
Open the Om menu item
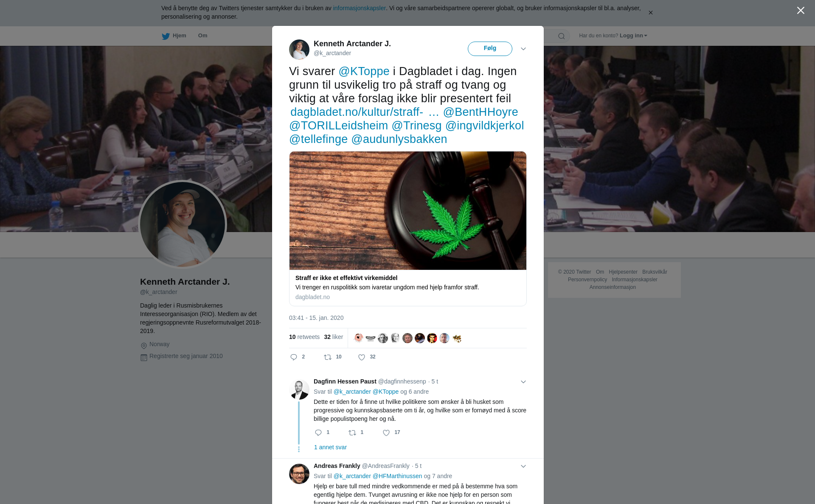202,36
